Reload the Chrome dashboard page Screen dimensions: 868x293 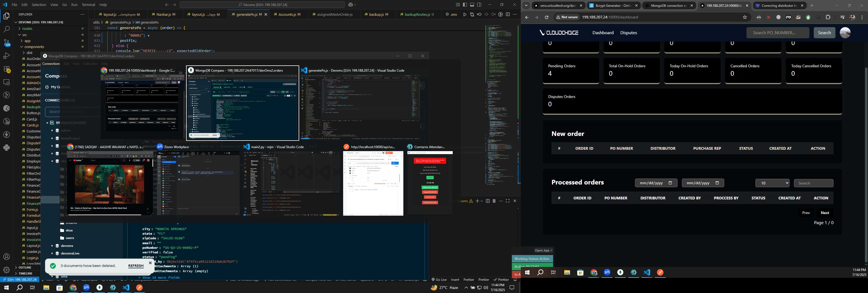point(546,17)
